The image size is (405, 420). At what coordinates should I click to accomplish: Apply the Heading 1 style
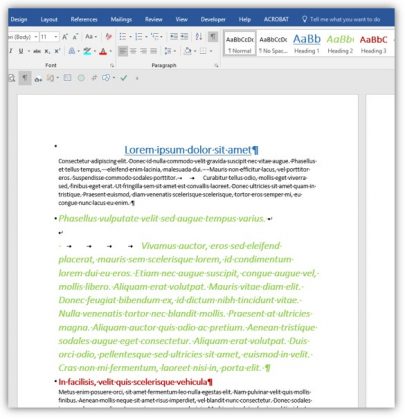[x=307, y=43]
